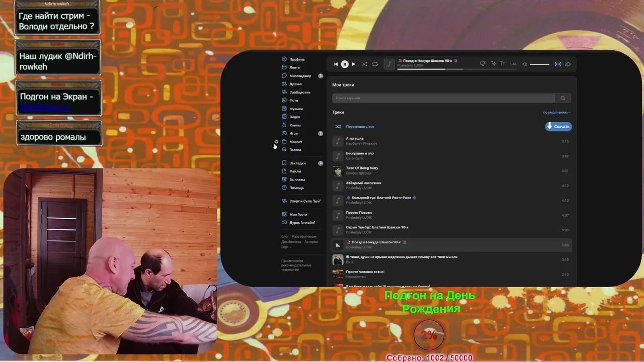The height and width of the screenshot is (362, 644).
Task: Click the Помощь question-mark icon
Action: (x=284, y=188)
